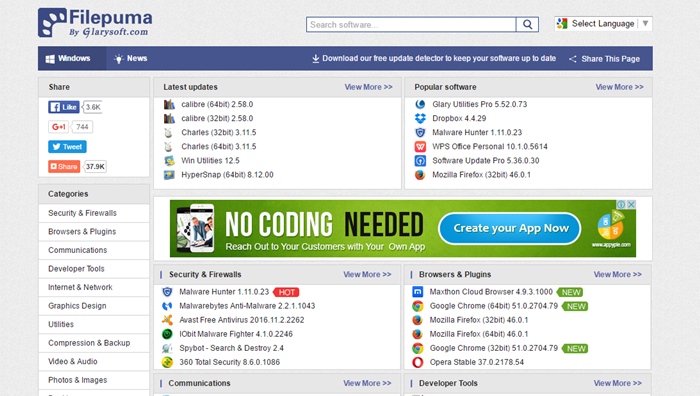Click the Charles (64bit) icon
This screenshot has width=700, height=396.
tap(169, 146)
